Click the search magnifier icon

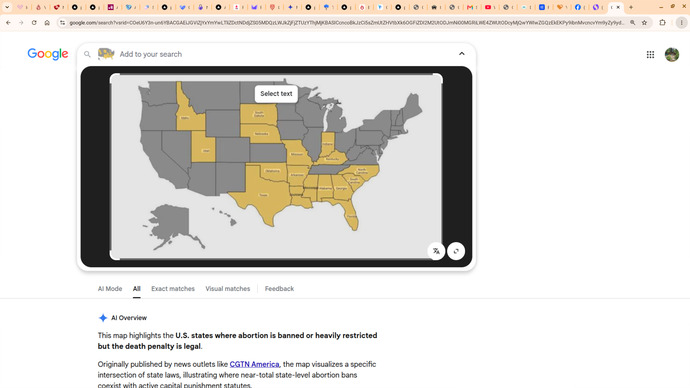click(87, 54)
